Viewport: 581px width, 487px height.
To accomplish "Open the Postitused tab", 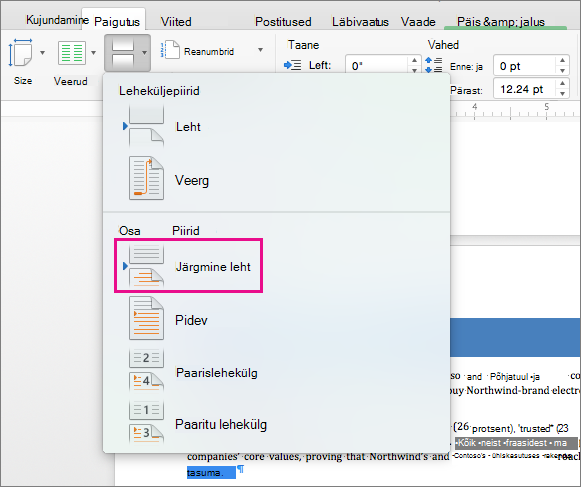I will tap(283, 22).
